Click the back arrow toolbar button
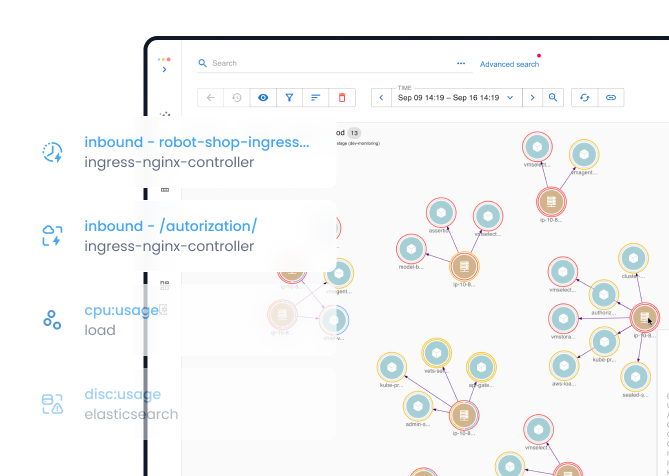669x476 pixels. click(x=210, y=98)
